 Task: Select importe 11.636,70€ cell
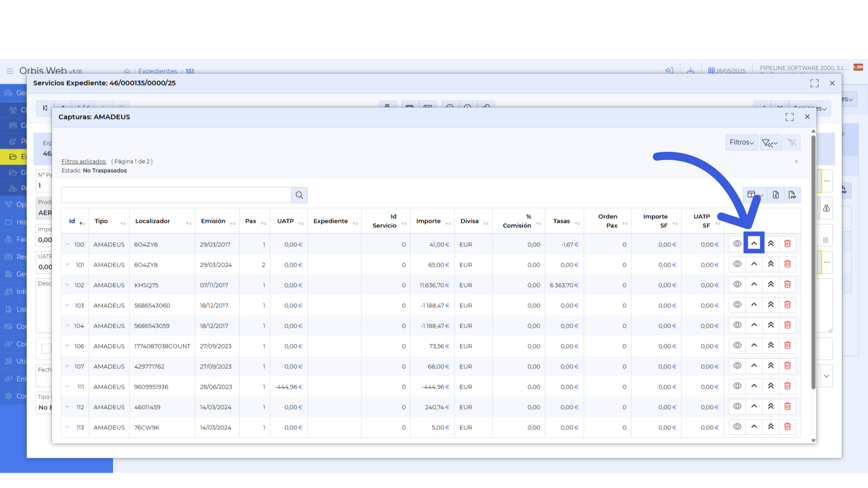(x=433, y=285)
